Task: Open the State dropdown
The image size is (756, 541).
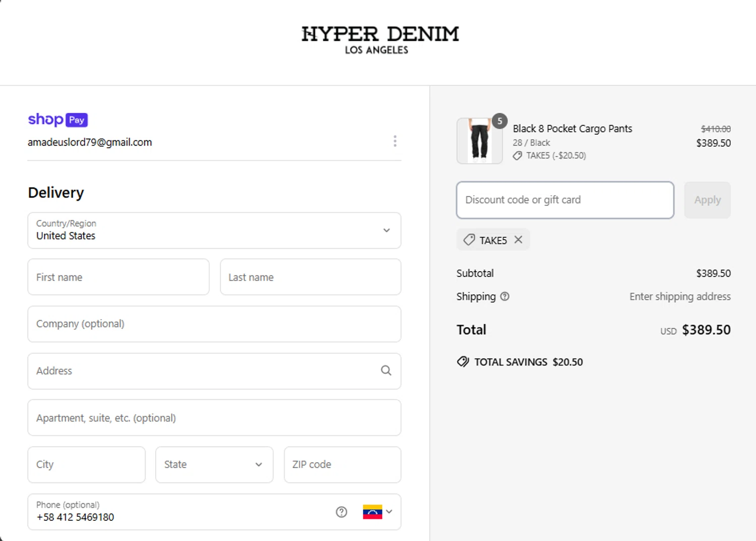Action: [x=214, y=464]
